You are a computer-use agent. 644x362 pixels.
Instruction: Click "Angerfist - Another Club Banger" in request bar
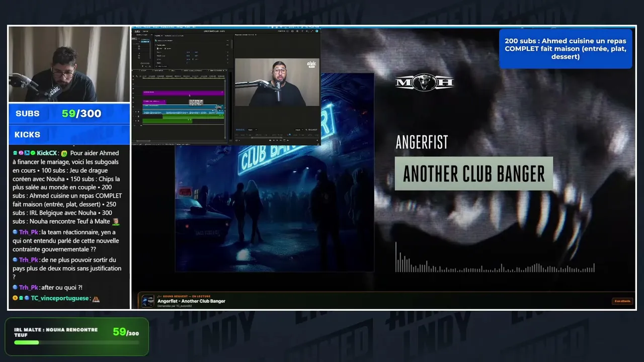point(191,301)
